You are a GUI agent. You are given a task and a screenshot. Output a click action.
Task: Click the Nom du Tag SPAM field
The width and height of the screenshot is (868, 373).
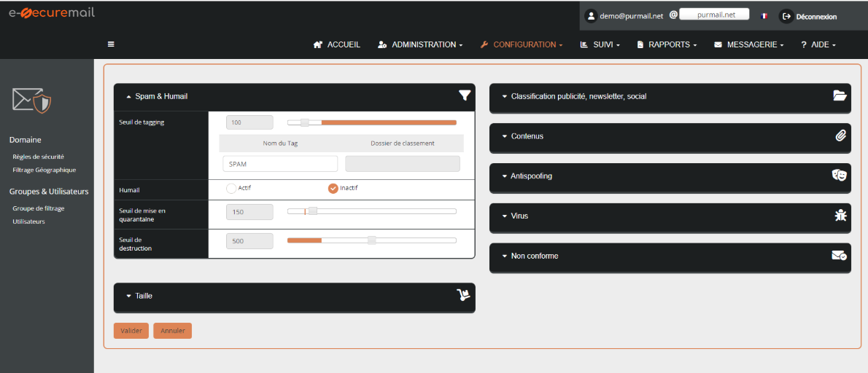point(280,164)
